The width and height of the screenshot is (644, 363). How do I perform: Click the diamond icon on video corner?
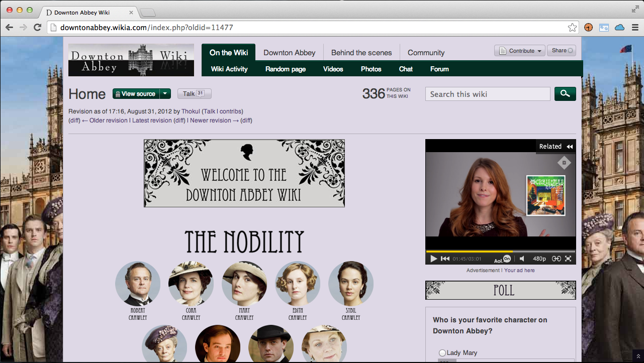[x=564, y=163]
